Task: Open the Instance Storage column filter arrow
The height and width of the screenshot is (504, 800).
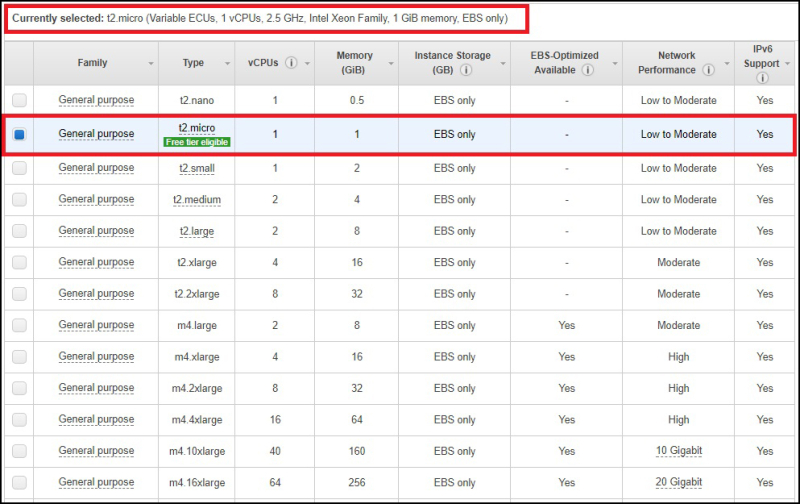Action: point(503,64)
